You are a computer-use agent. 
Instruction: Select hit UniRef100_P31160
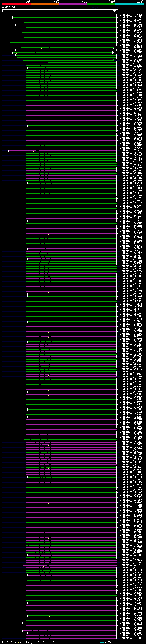(131, 85)
